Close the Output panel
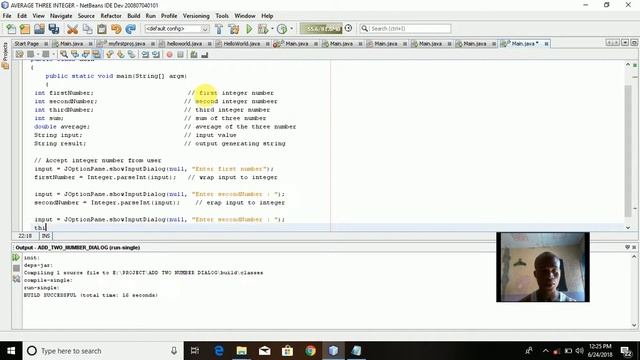 (634, 247)
